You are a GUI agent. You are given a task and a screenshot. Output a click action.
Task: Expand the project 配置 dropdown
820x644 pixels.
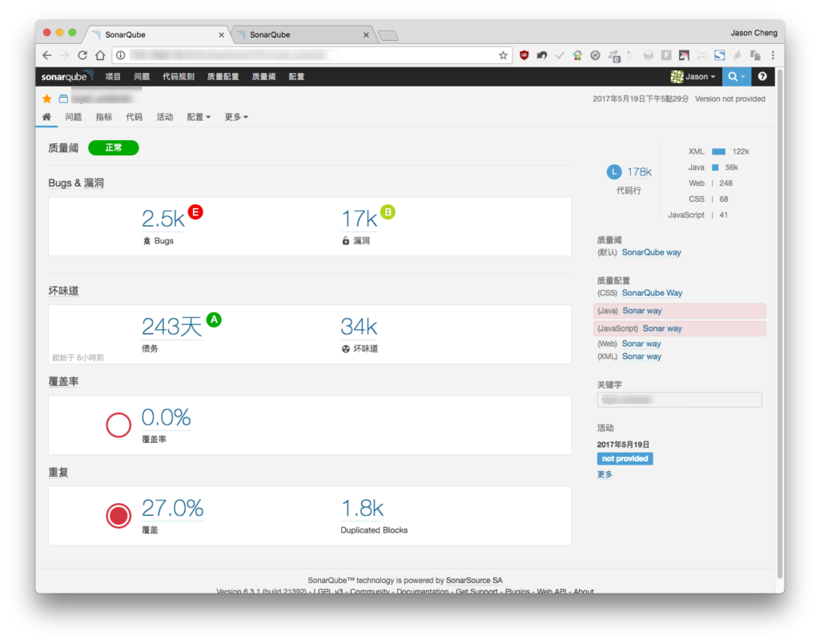point(199,117)
